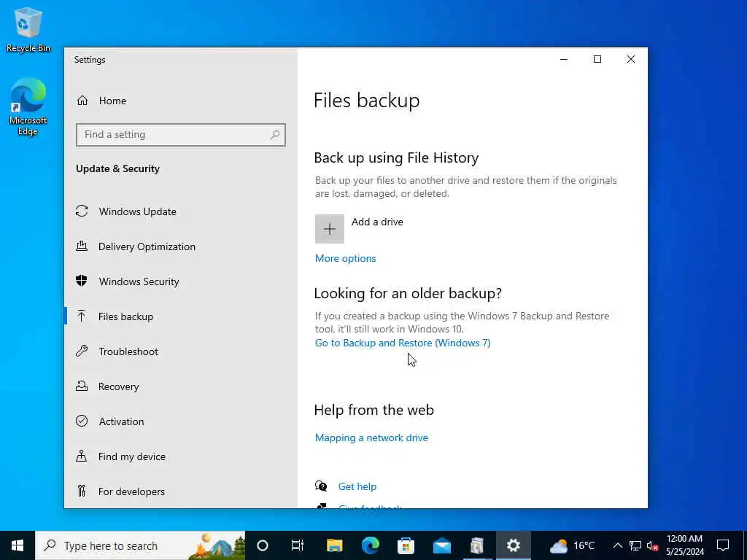Click the plus icon to add a drive
The height and width of the screenshot is (560, 747).
329,228
